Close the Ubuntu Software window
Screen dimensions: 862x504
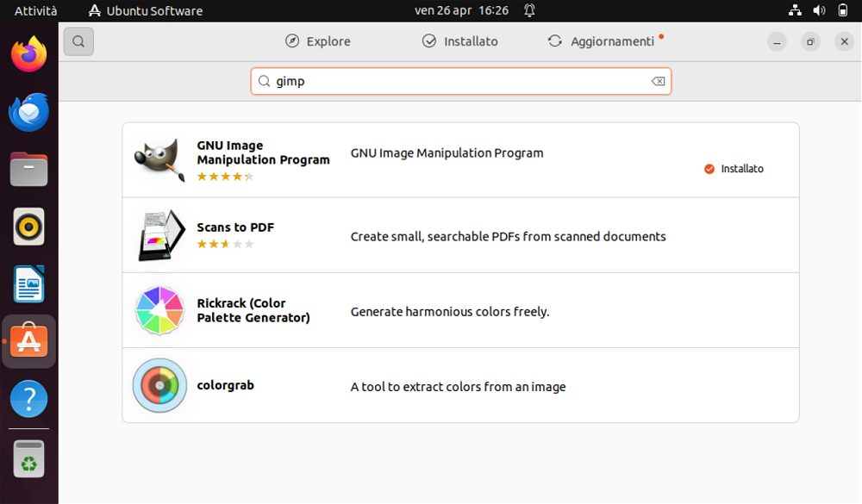pyautogui.click(x=845, y=41)
